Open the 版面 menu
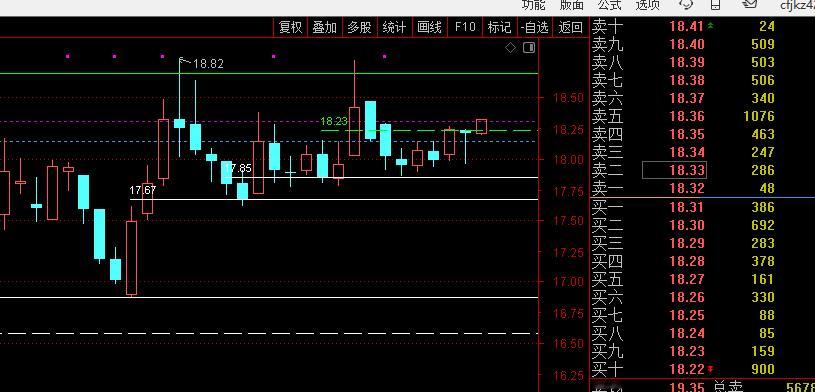 click(572, 5)
